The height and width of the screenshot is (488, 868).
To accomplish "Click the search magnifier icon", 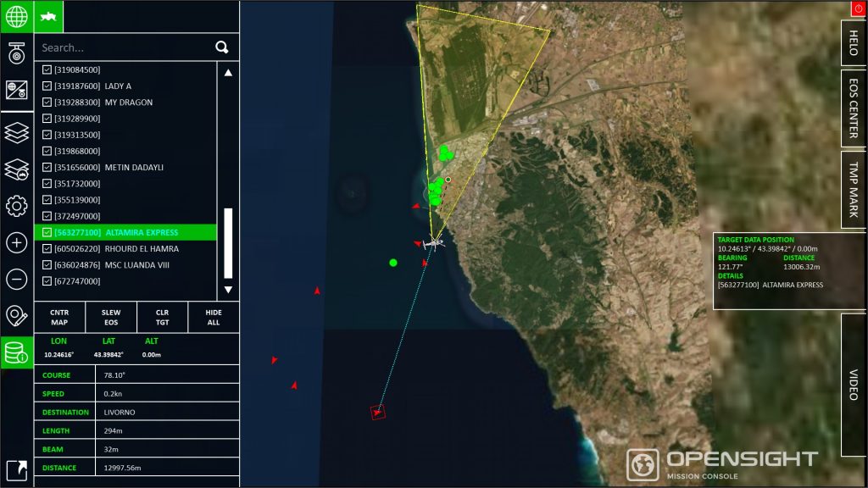I will (222, 47).
